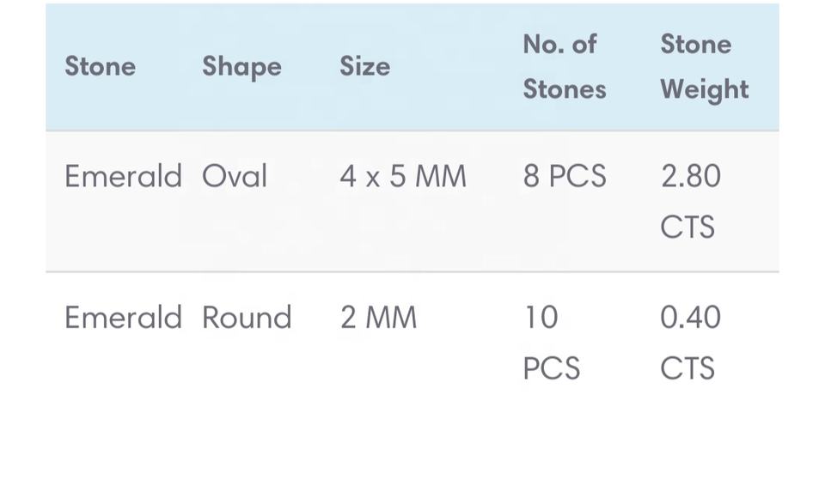
Task: Click CTS unit below the 2.80 value
Action: [x=687, y=228]
